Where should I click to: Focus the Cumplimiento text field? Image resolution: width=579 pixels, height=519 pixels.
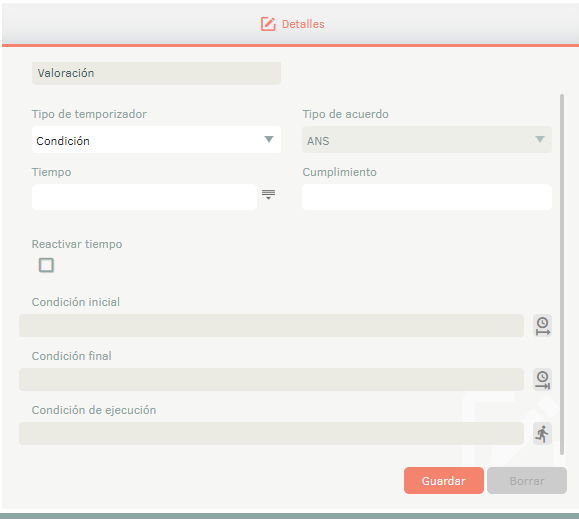click(427, 197)
